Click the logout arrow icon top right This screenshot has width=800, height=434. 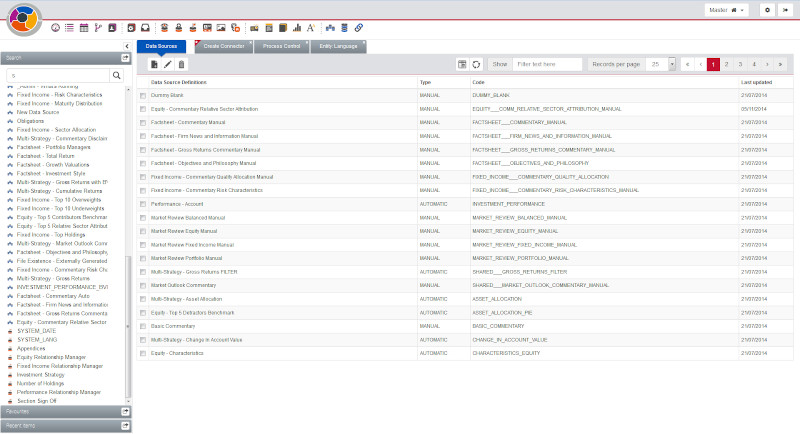point(786,10)
